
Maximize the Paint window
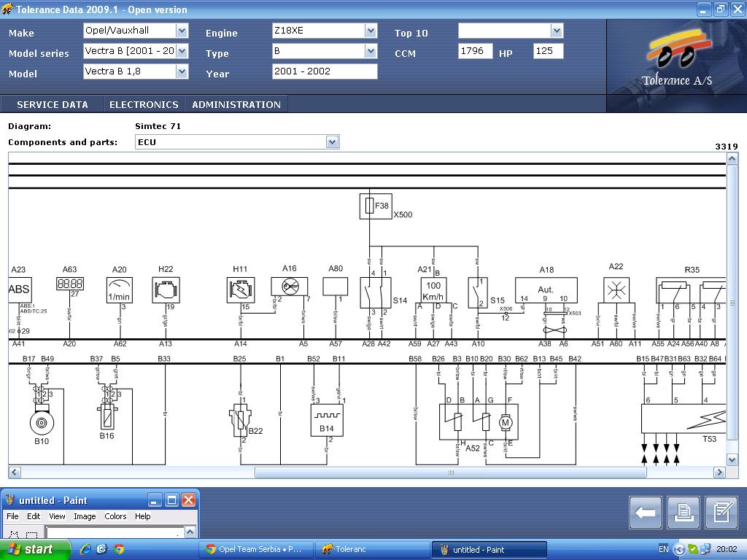coord(171,500)
